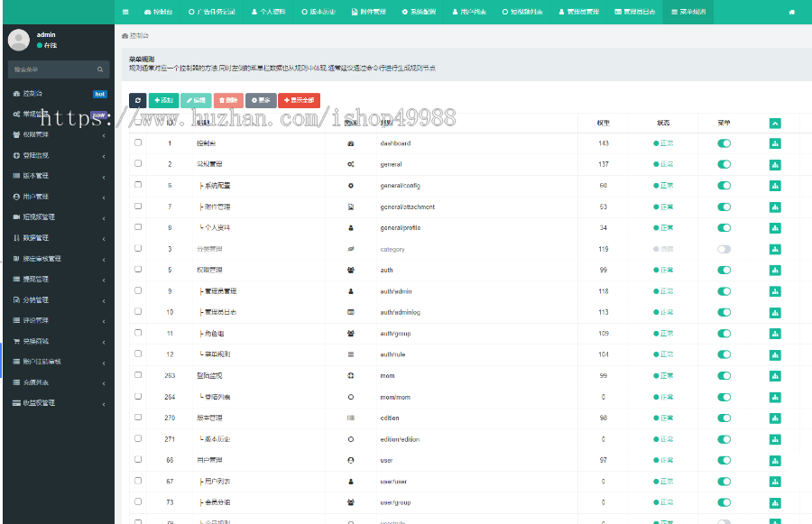Click the green 添加 button

[163, 100]
